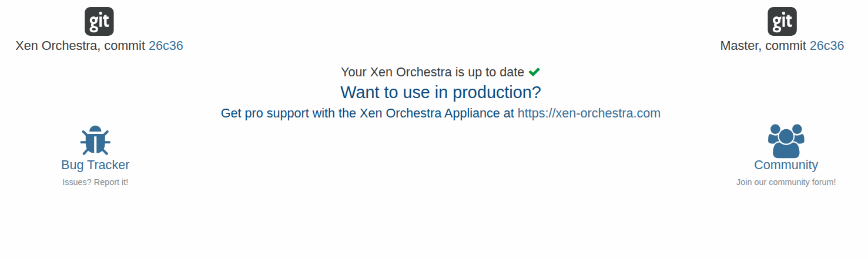Click the 'Want to use in production?' heading
The image size is (868, 259).
tap(441, 93)
